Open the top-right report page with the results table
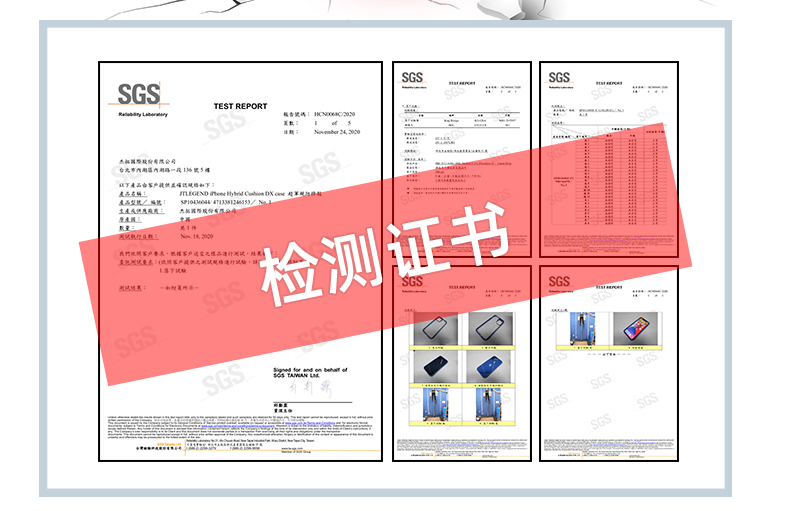 pos(609,159)
